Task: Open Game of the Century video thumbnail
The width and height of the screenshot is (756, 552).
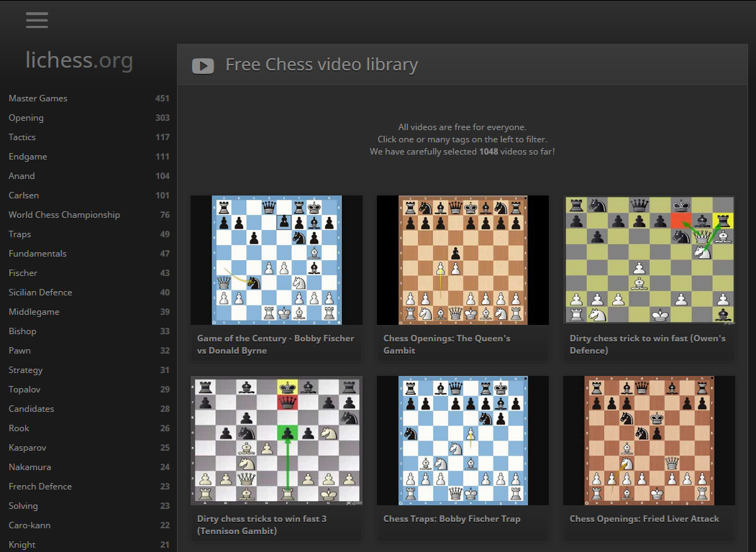Action: (276, 260)
